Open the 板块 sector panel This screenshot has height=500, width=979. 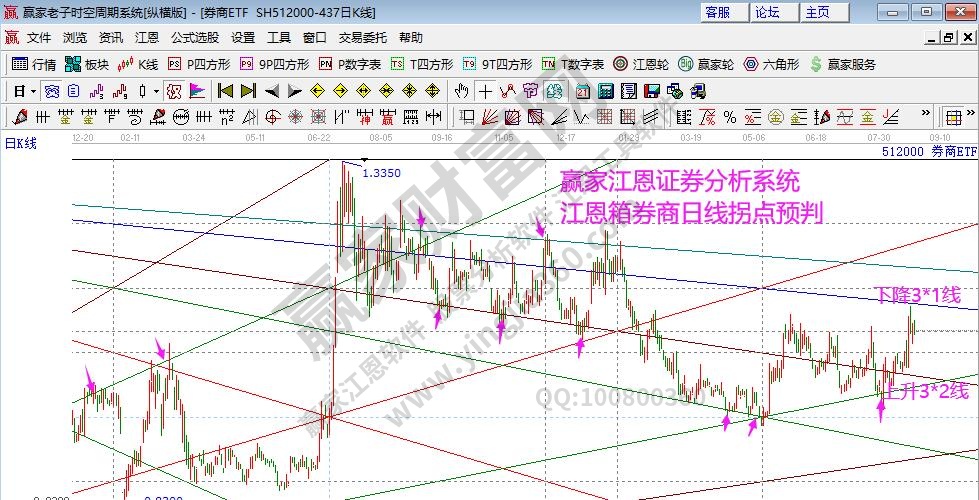click(x=87, y=64)
